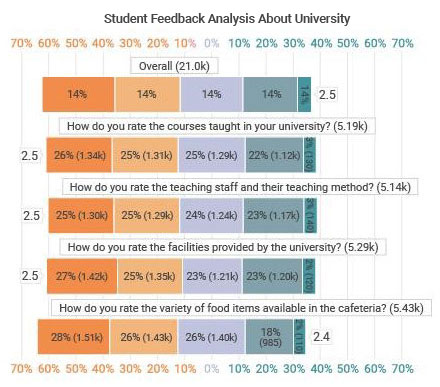Select the 26% (1.34k) courses bar segment

(79, 155)
